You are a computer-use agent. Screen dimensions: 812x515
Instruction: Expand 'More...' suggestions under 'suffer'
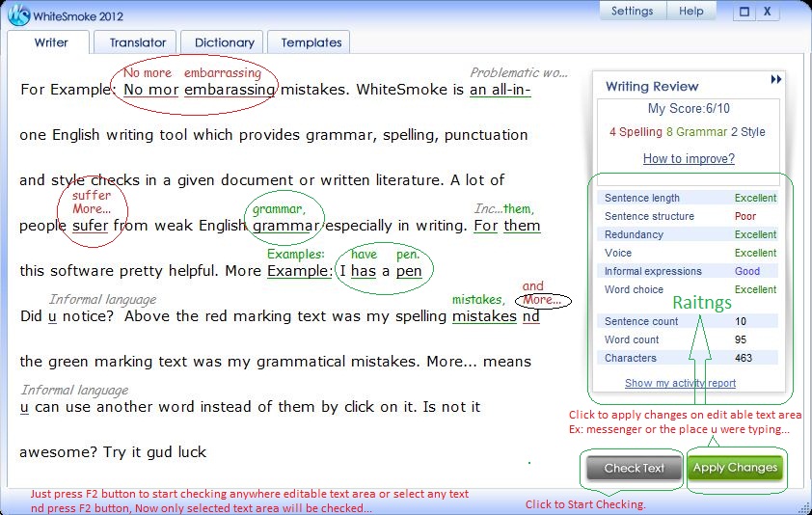[x=92, y=208]
